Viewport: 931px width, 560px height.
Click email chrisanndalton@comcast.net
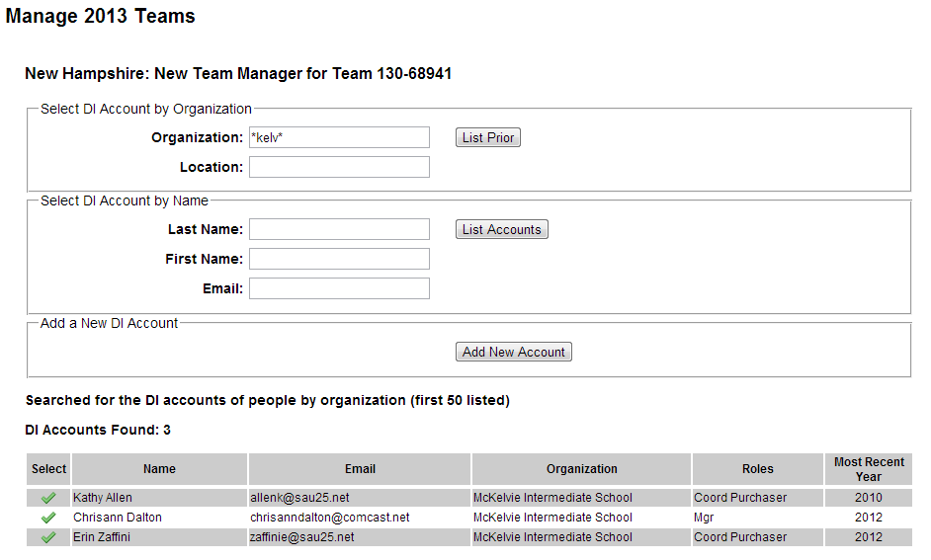pos(330,518)
